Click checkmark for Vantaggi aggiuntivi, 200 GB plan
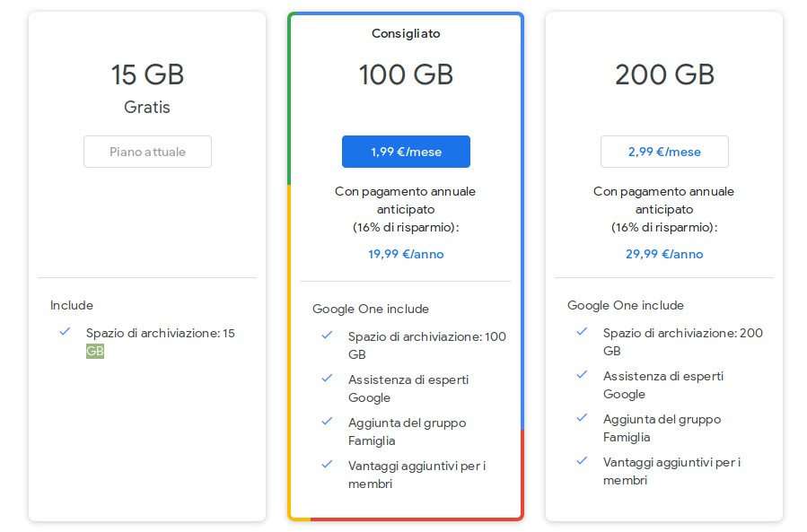This screenshot has height=532, width=807. coord(582,460)
